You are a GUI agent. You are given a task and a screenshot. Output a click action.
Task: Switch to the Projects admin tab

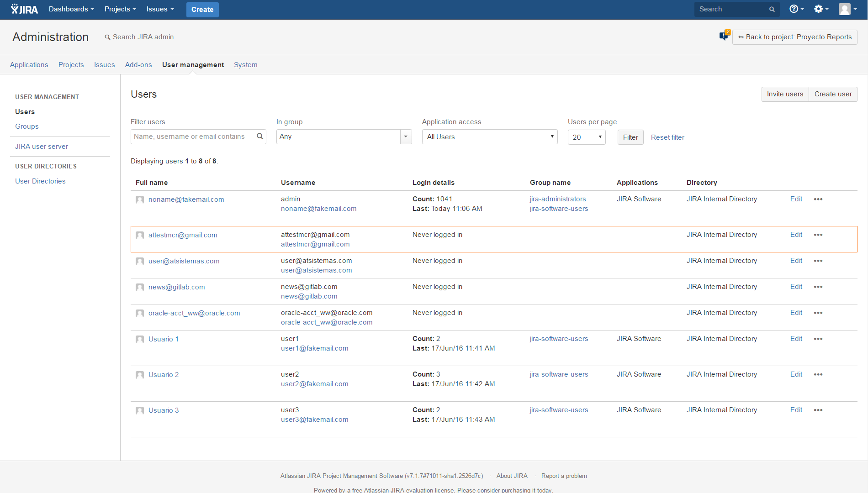click(x=71, y=65)
